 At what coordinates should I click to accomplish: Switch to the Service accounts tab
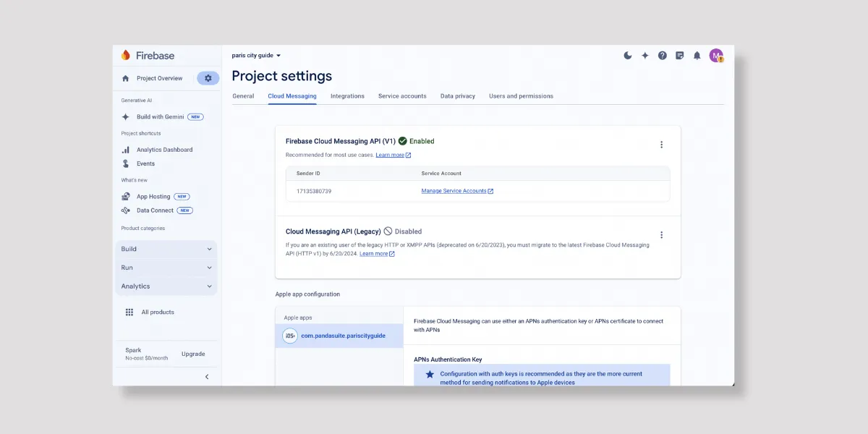point(402,96)
